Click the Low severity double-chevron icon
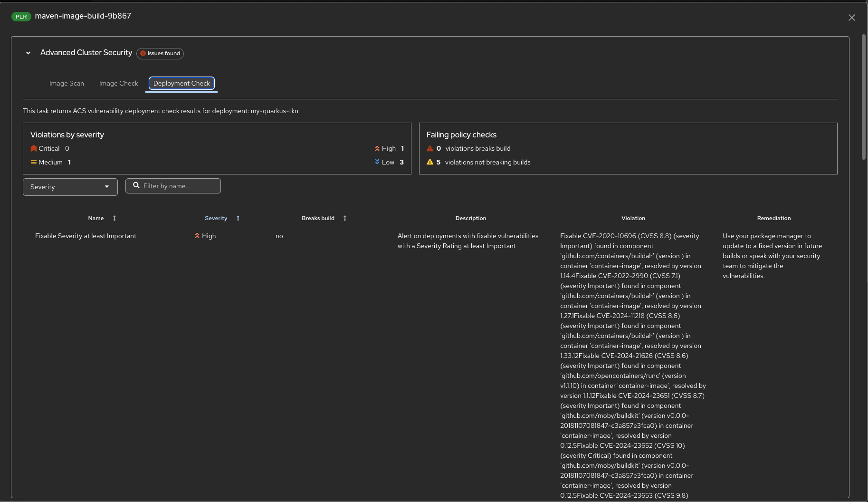The width and height of the screenshot is (868, 502). click(377, 162)
